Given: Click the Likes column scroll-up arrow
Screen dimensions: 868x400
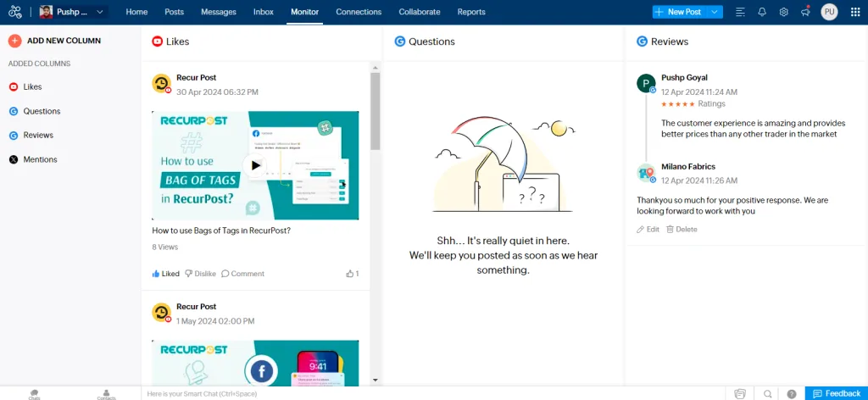Looking at the screenshot, I should [376, 68].
